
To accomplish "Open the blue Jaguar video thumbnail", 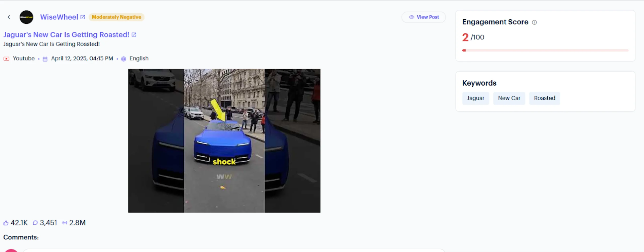I will click(224, 141).
